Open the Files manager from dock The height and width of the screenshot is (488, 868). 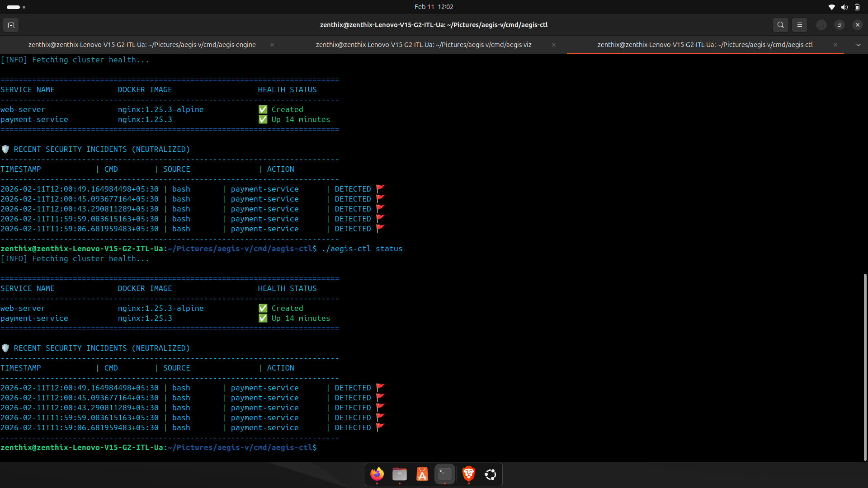pyautogui.click(x=400, y=474)
